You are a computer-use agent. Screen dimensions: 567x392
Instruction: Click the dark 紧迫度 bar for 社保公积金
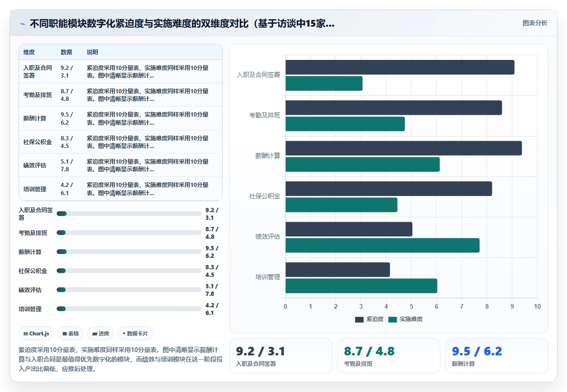[x=389, y=189]
